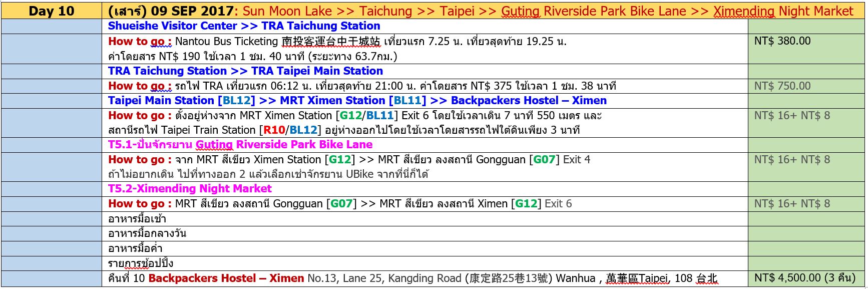Screen dimensions: 868x289
Task: Click the Backpackers Hostel – Ximen address row
Action: tap(425, 278)
